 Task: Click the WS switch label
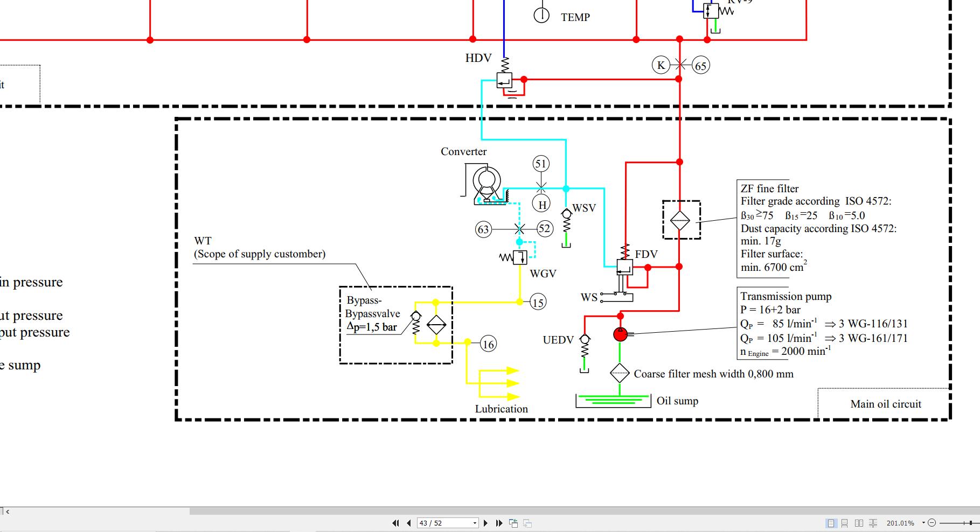tap(589, 297)
